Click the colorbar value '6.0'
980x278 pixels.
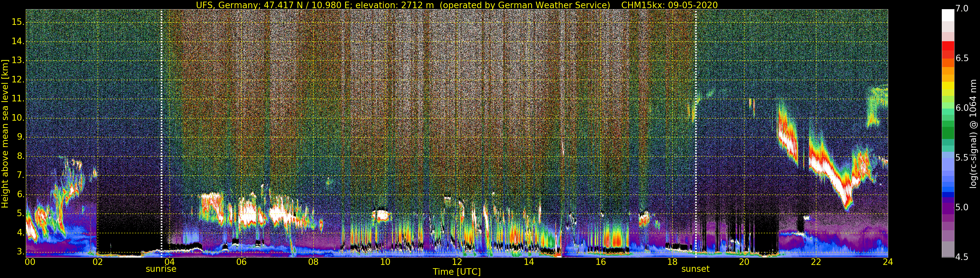pos(962,108)
